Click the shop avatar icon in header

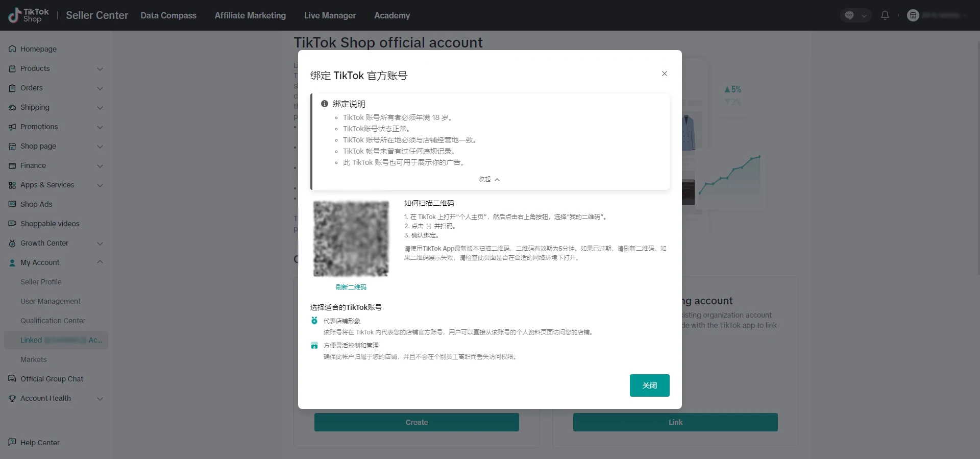pyautogui.click(x=913, y=15)
